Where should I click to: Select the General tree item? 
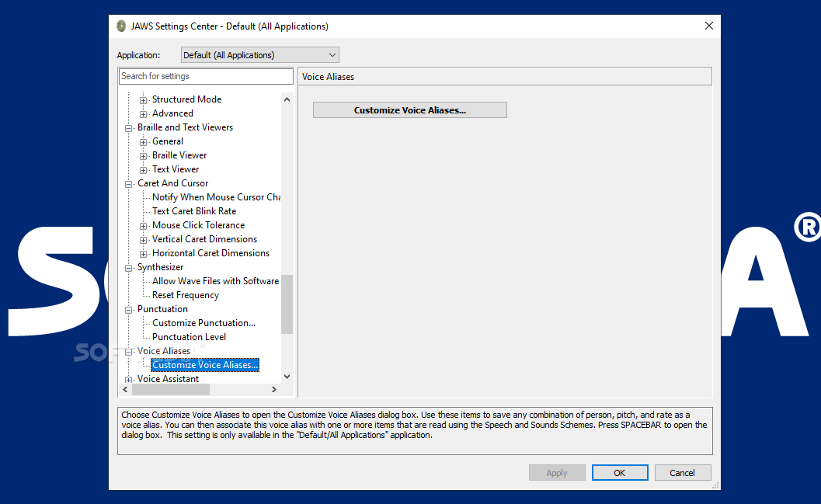click(168, 141)
